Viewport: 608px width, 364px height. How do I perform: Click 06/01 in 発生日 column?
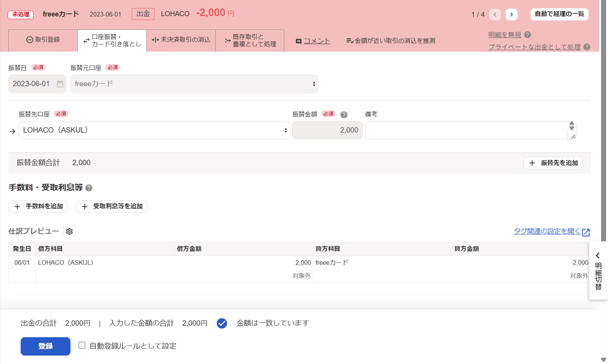click(x=22, y=263)
